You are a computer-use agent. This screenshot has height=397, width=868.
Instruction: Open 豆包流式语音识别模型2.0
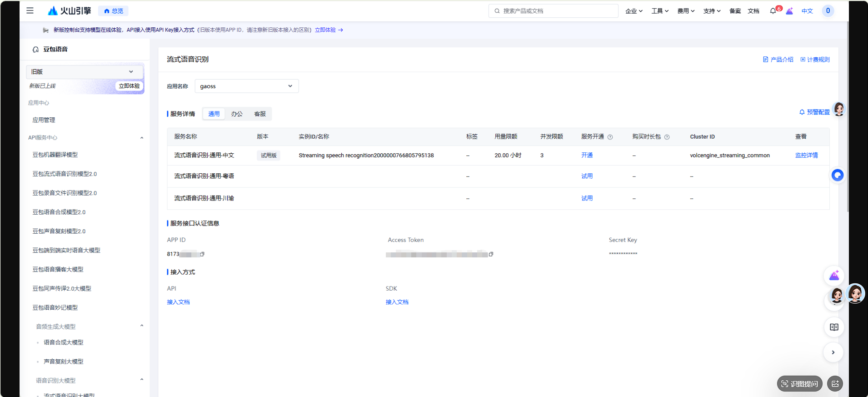(65, 174)
